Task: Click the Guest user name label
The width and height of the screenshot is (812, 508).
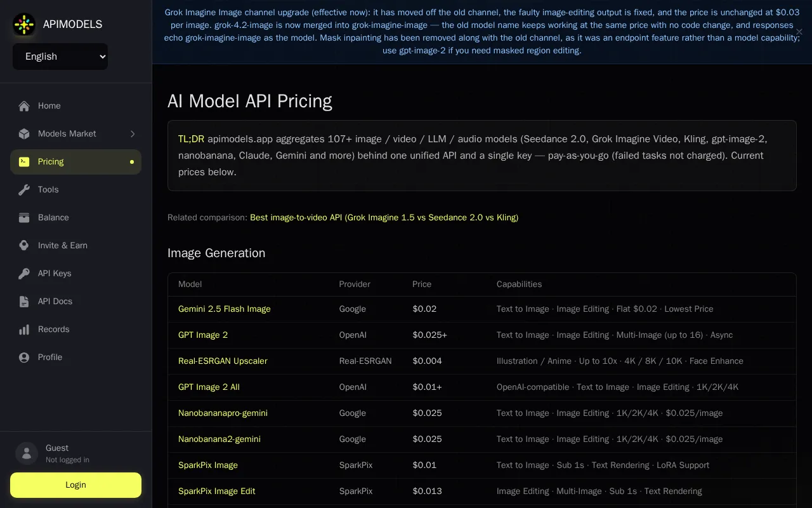Action: pos(57,448)
